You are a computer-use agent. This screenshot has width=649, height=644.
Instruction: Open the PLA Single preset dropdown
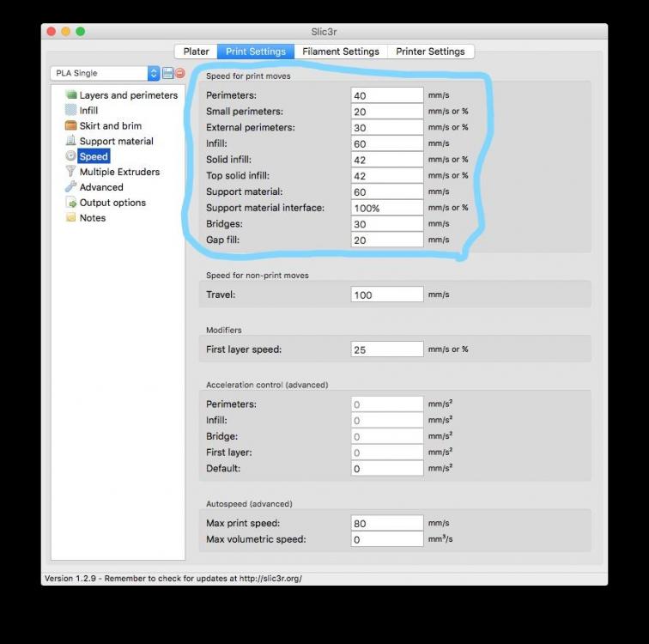coord(105,73)
